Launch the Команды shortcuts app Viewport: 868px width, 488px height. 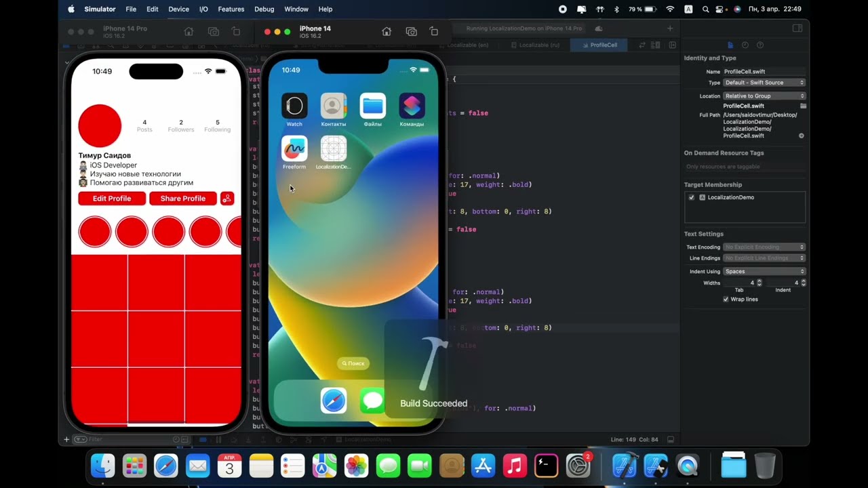pos(412,106)
